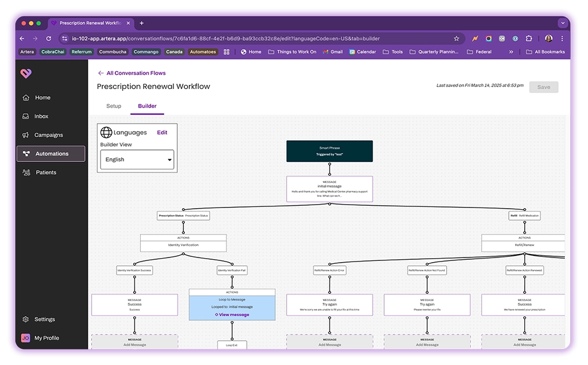588x365 pixels.
Task: Open the Extensions puzzle icon
Action: point(529,39)
